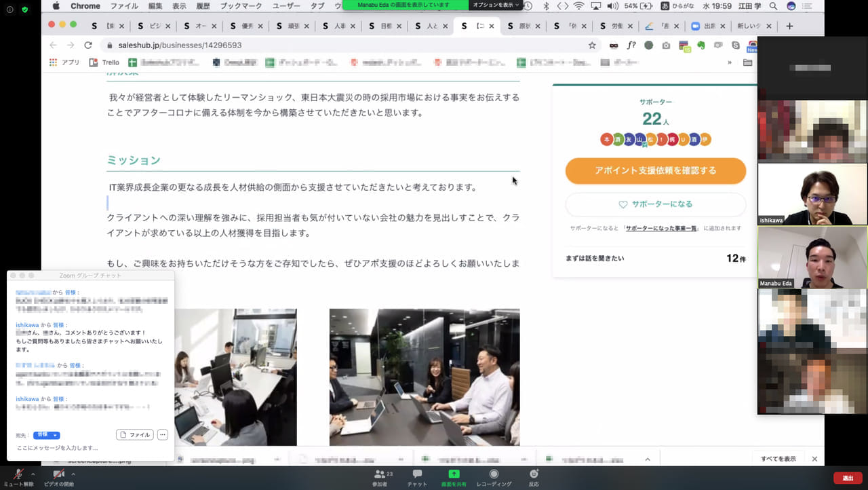Show the 参加者 participants list
The width and height of the screenshot is (868, 490).
point(378,475)
